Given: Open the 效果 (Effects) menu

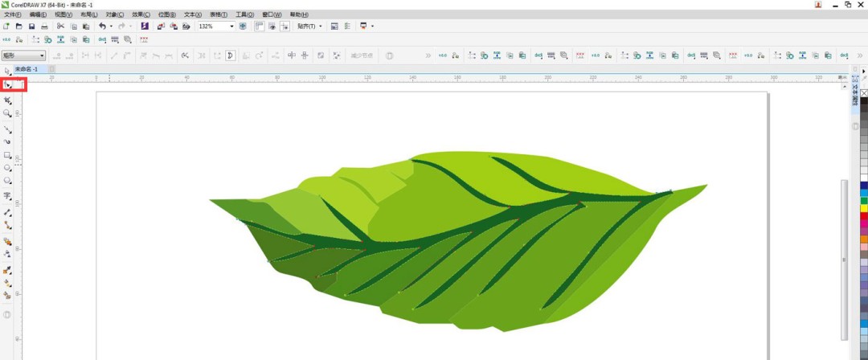Looking at the screenshot, I should 141,14.
